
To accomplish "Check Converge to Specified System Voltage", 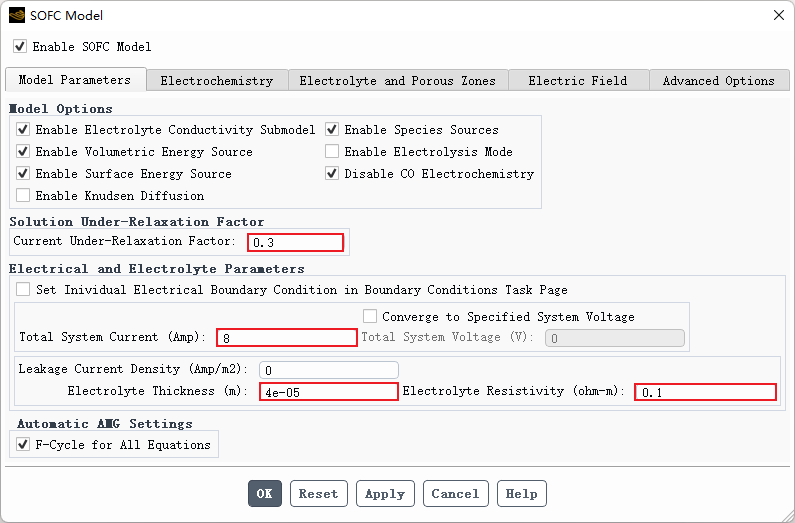I will (370, 317).
